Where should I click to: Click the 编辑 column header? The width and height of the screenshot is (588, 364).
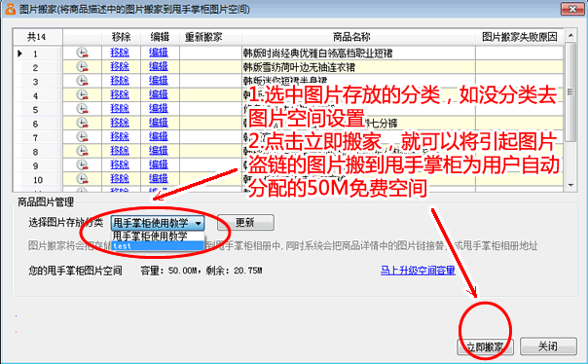pos(160,37)
